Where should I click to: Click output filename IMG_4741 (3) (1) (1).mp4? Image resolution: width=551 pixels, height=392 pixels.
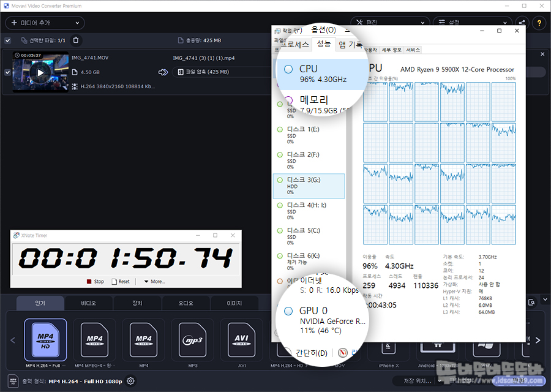point(204,58)
